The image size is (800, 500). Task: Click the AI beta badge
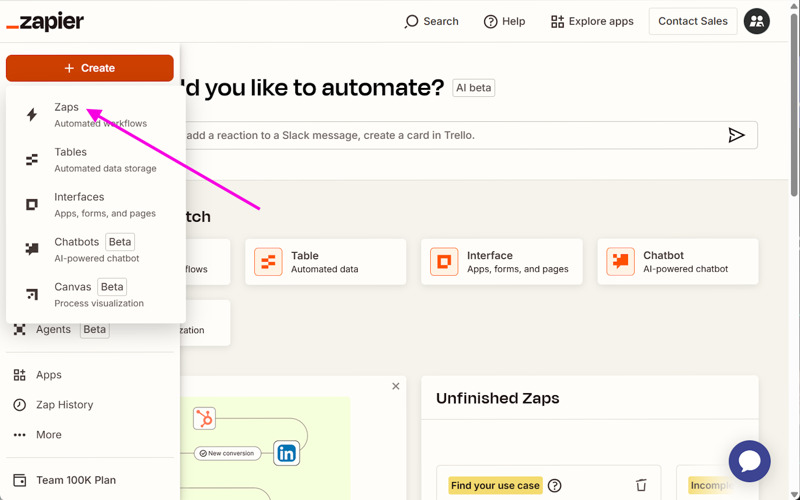tap(473, 88)
